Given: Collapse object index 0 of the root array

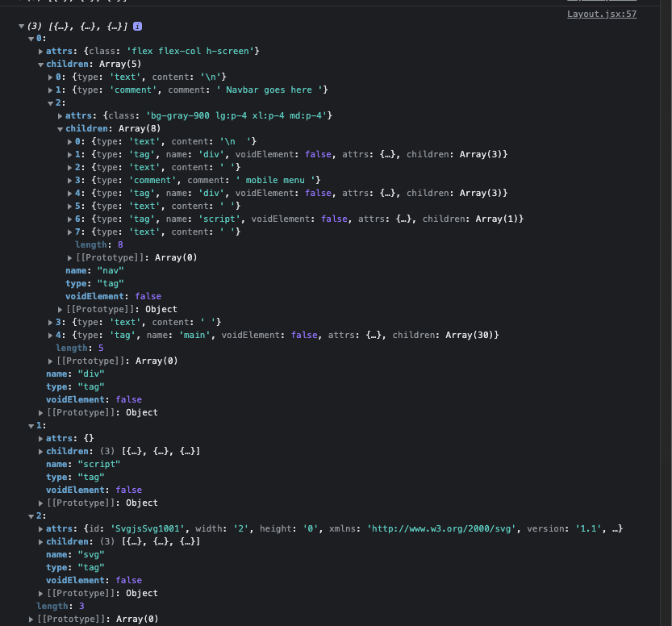Looking at the screenshot, I should click(31, 39).
